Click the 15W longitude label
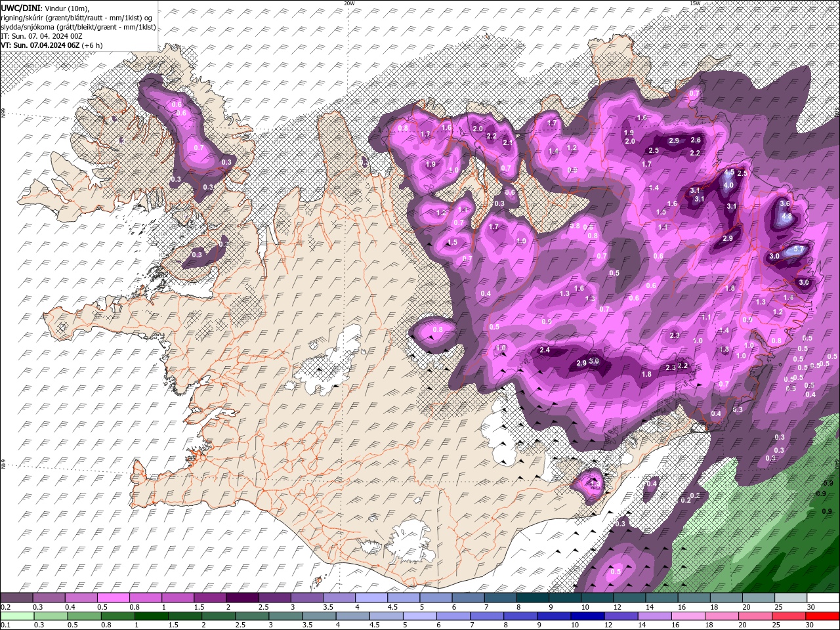Viewport: 840px width, 630px height. pyautogui.click(x=695, y=3)
